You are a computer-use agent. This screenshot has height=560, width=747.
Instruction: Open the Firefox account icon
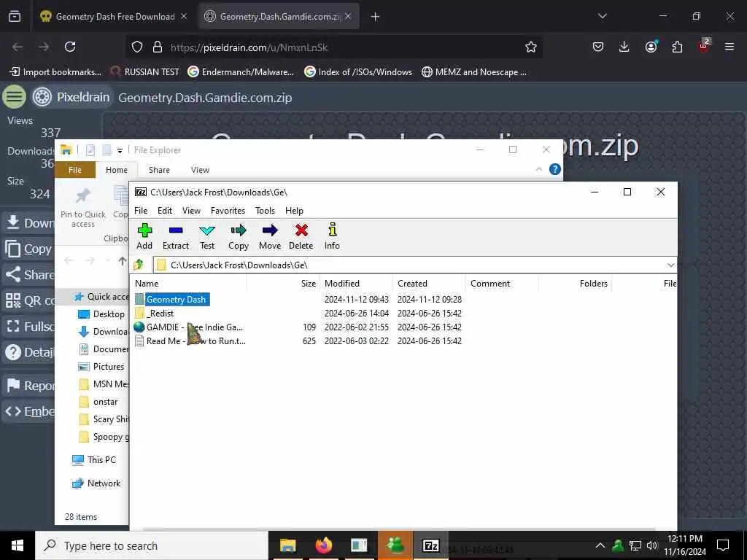[x=651, y=47]
